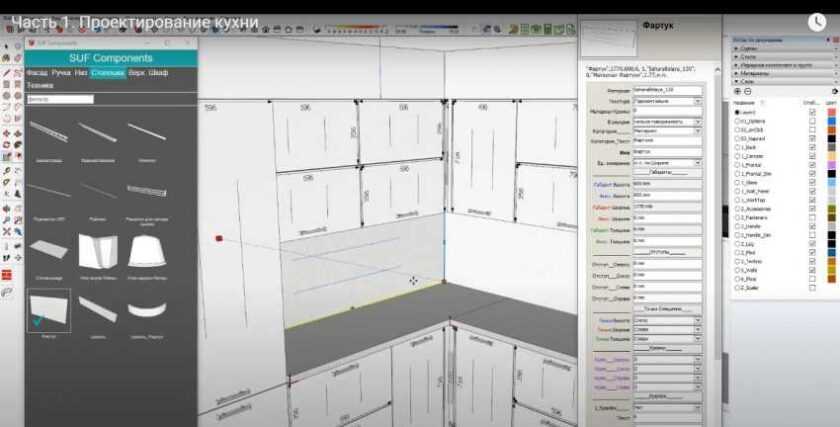Click the color swatch for 1_Back layer

pyautogui.click(x=832, y=146)
